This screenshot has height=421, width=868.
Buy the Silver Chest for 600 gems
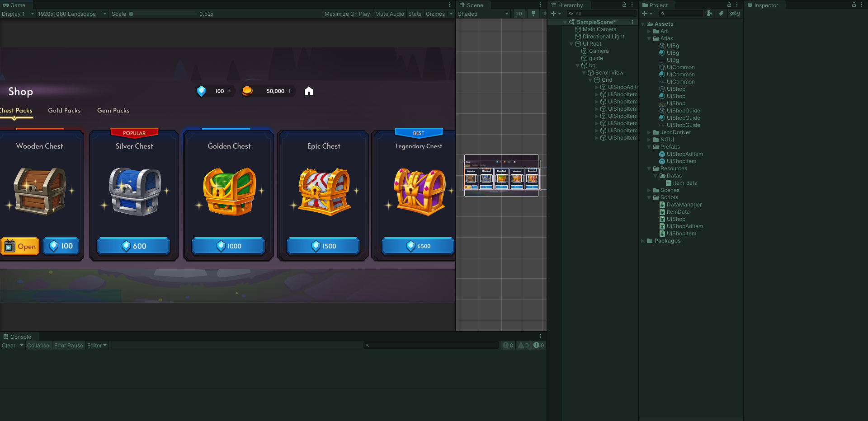click(x=134, y=246)
